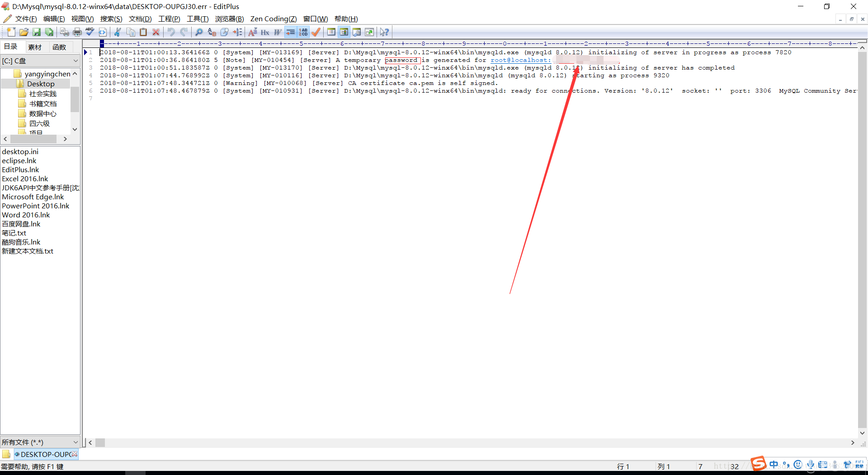Toggle the directory window icon
The width and height of the screenshot is (868, 475).
click(x=344, y=32)
